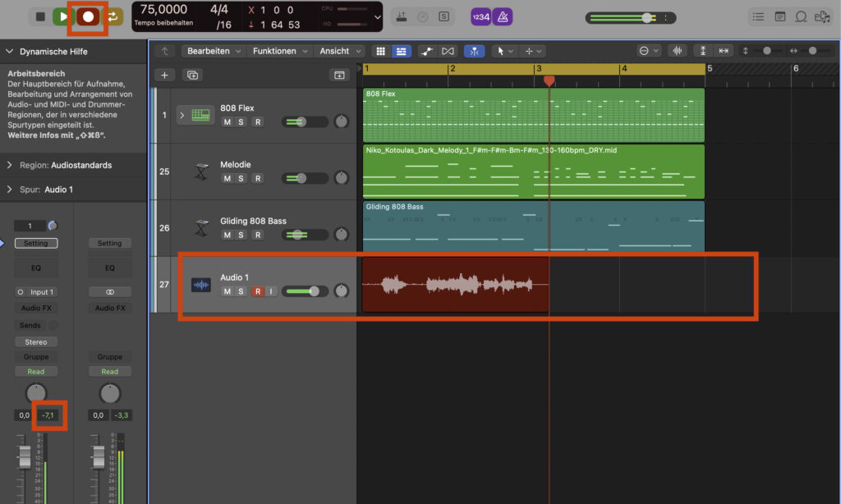Screen dimensions: 841x504
Task: Toggle the metronome click
Action: tap(503, 16)
